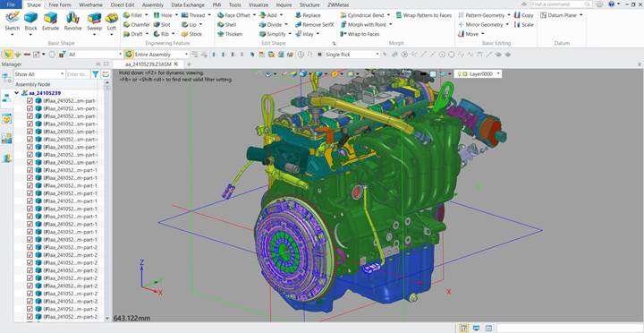The image size is (644, 333).
Task: Click the Sweep shape tool
Action: [x=95, y=21]
